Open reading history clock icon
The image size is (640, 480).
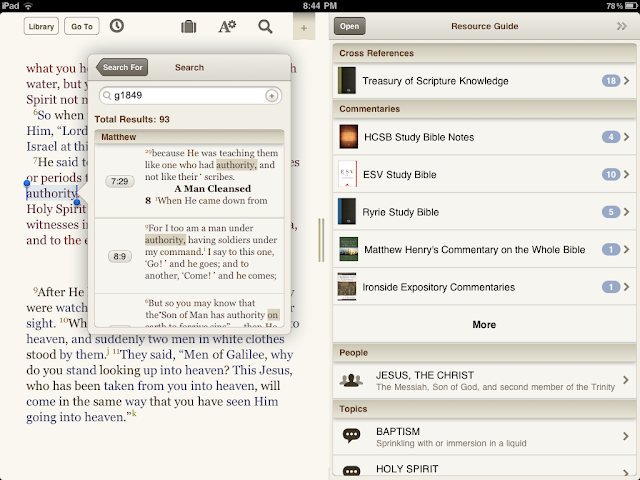coord(117,26)
